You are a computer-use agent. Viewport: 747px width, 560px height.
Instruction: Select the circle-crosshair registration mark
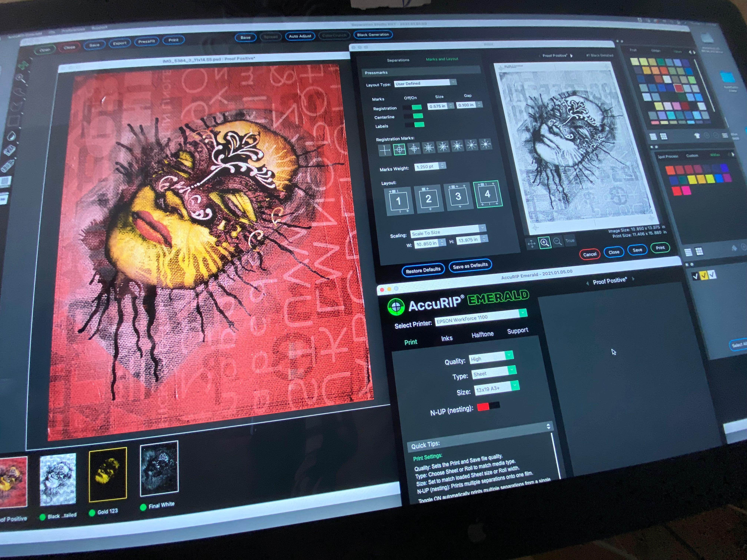[x=399, y=149]
